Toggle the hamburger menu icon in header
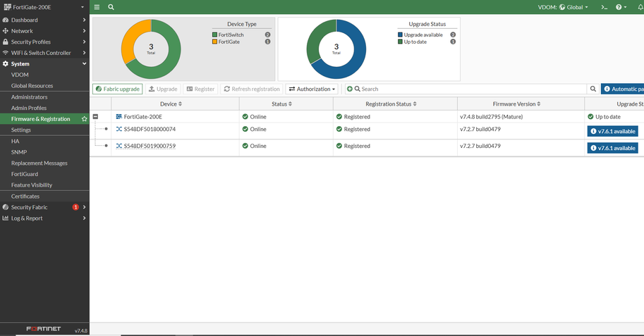The height and width of the screenshot is (336, 644). click(x=97, y=7)
